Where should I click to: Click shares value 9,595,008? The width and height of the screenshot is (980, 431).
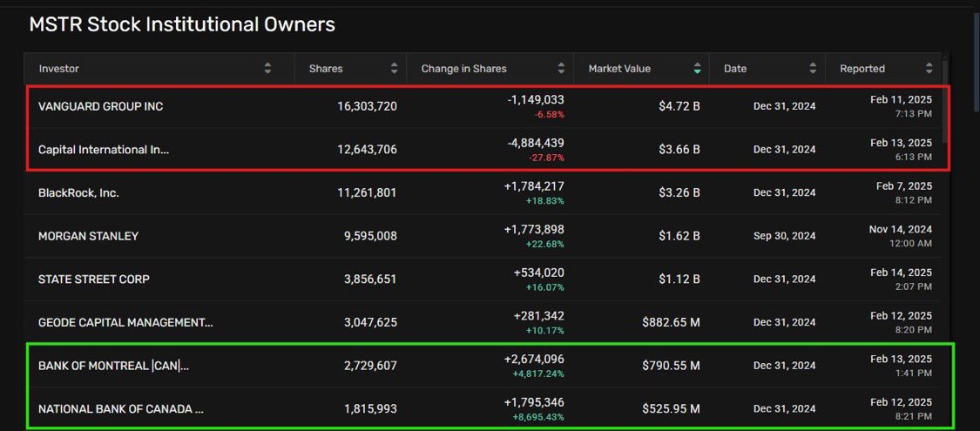pos(370,236)
